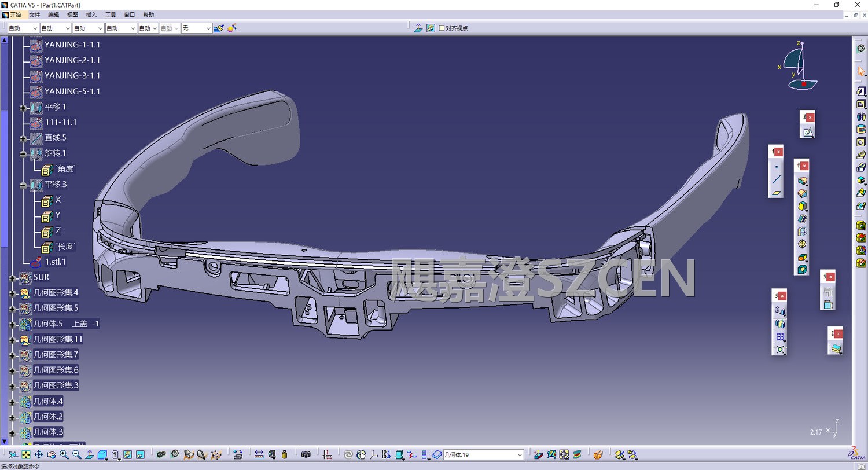Click the Fit All In view icon
Viewport: 868px width, 470px height.
point(25,455)
